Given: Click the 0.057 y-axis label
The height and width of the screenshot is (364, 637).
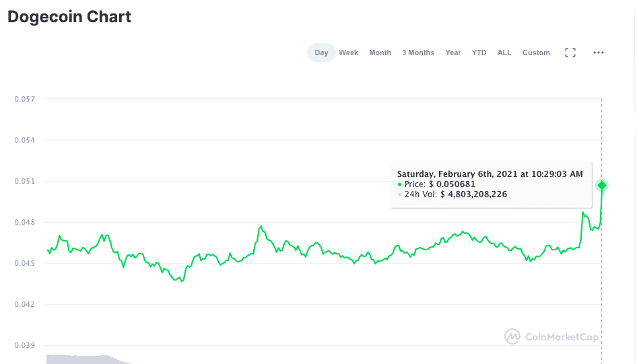Looking at the screenshot, I should (25, 99).
